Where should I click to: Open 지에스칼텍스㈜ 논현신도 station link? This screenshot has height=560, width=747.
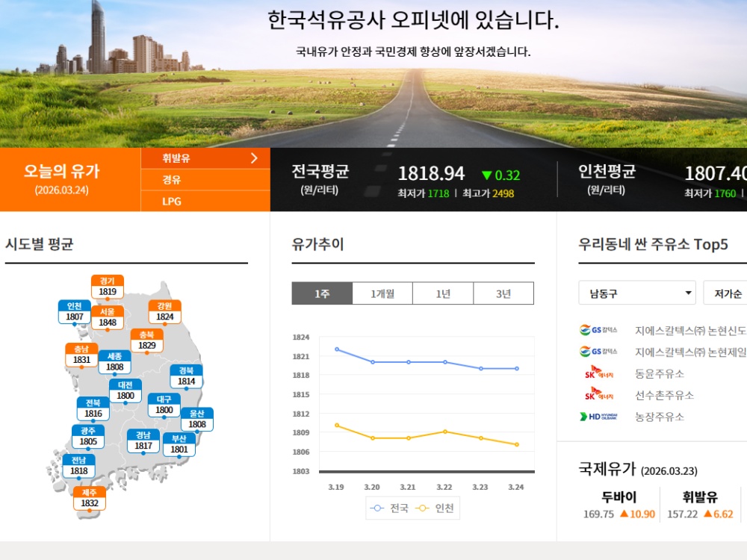click(x=691, y=331)
